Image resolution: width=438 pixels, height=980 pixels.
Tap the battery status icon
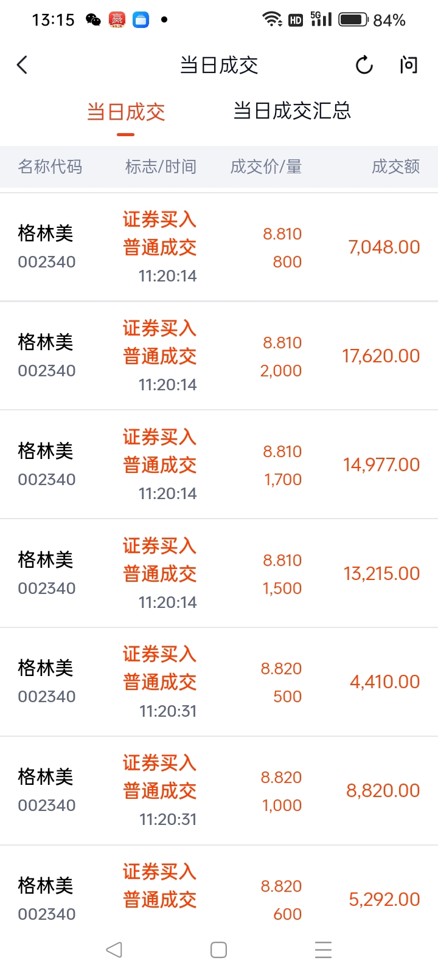coord(353,20)
